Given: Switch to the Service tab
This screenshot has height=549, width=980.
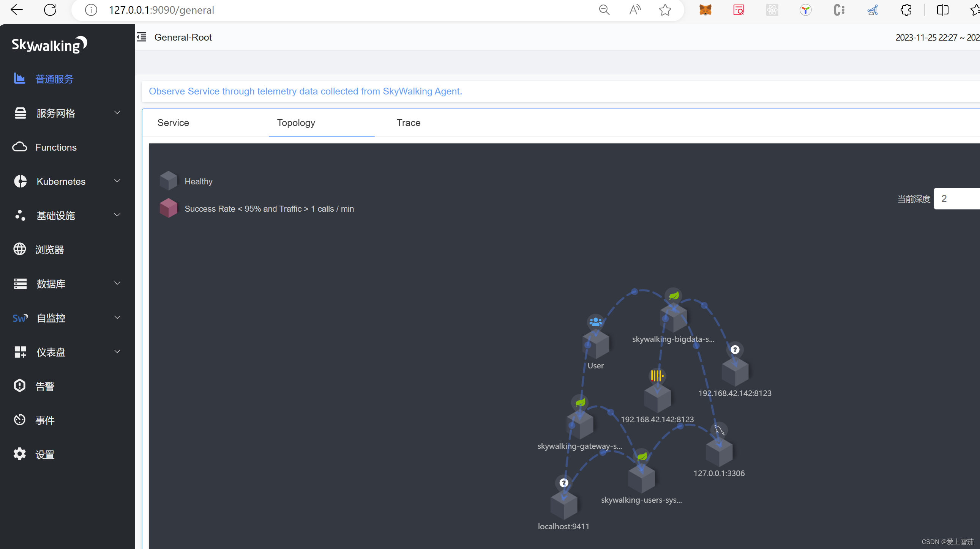Looking at the screenshot, I should [x=173, y=123].
